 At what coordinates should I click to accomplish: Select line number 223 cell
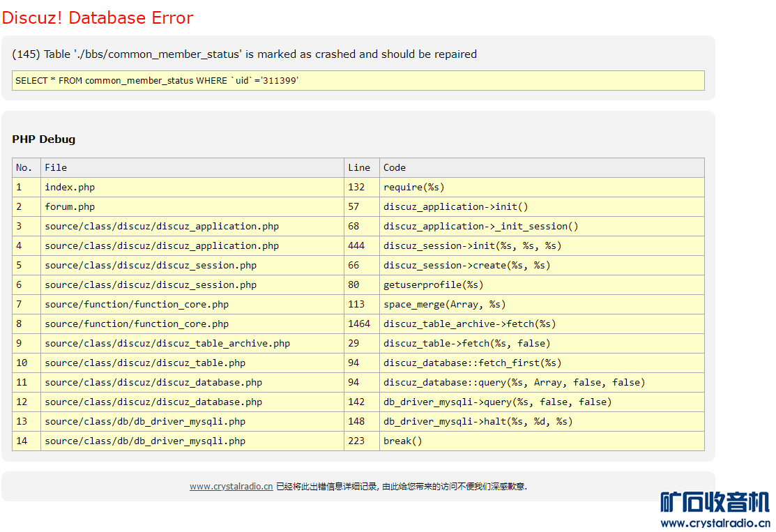point(362,441)
